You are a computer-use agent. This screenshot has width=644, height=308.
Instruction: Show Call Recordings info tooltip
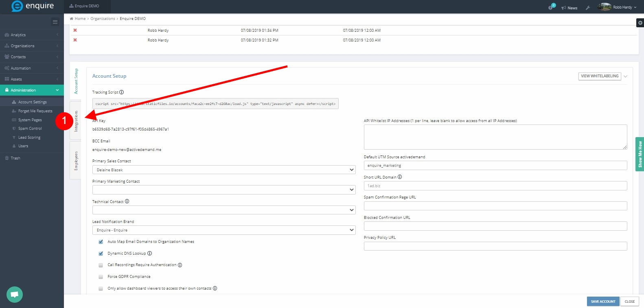180,265
